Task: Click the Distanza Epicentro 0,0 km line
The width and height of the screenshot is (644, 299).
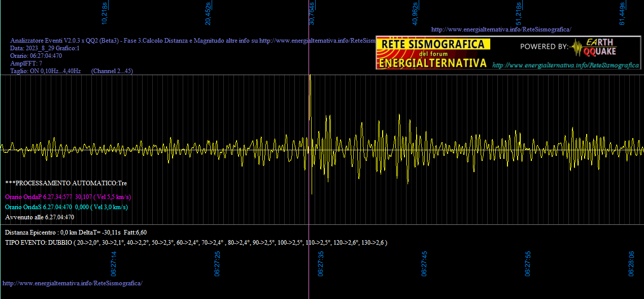Action: (x=76, y=232)
